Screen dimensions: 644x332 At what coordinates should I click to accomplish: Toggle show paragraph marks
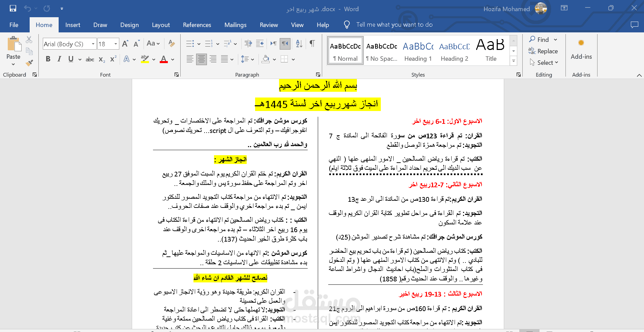(x=312, y=44)
